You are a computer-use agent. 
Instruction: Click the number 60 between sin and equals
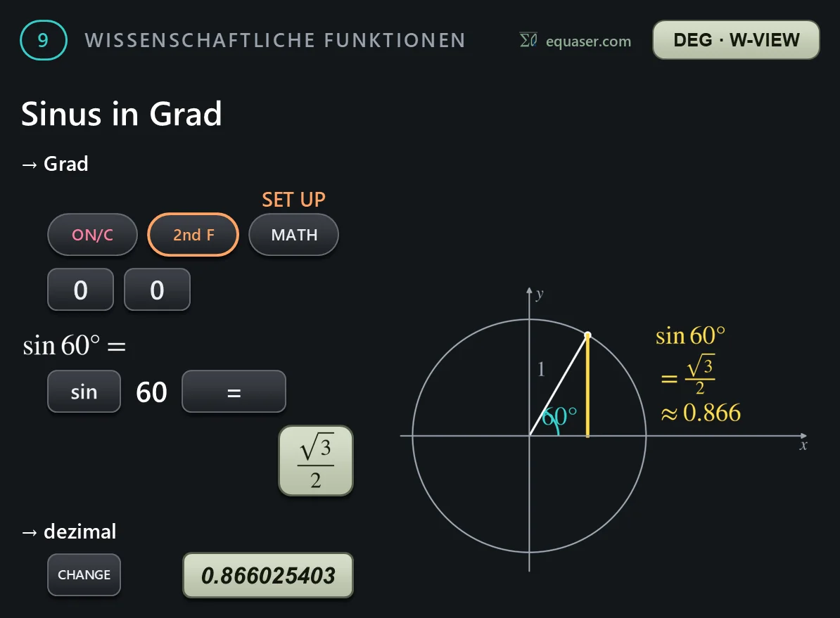click(x=151, y=392)
